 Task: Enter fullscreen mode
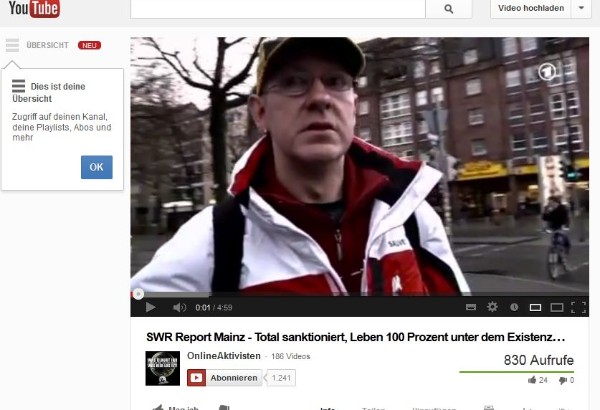[x=580, y=307]
